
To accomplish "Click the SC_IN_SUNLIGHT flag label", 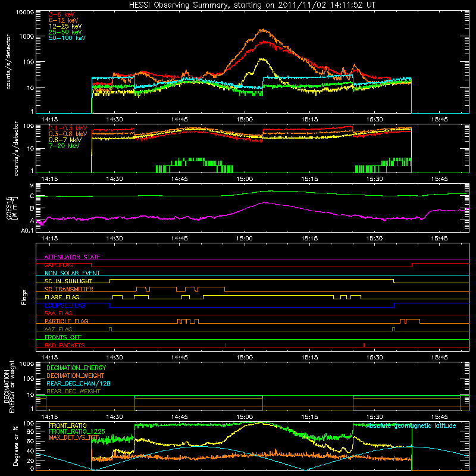I will [x=68, y=281].
